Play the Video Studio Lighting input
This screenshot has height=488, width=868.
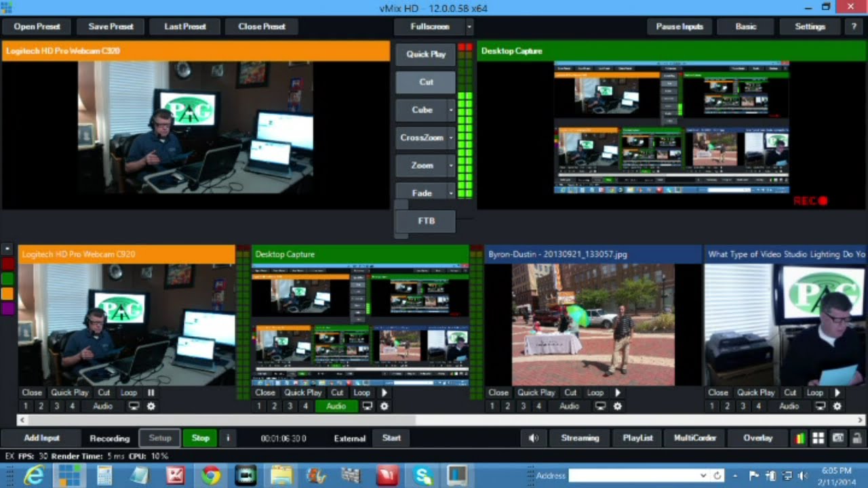tap(837, 392)
